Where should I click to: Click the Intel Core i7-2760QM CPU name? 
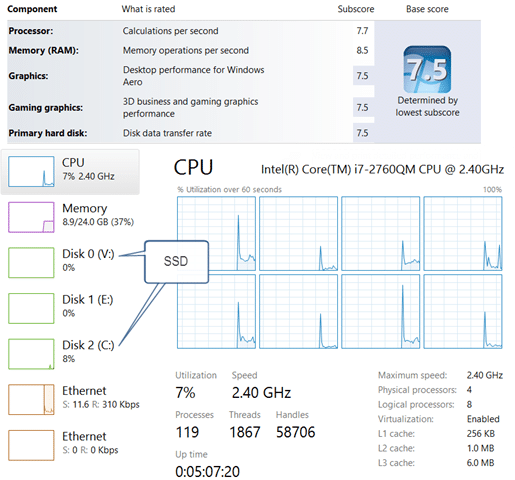pyautogui.click(x=382, y=169)
